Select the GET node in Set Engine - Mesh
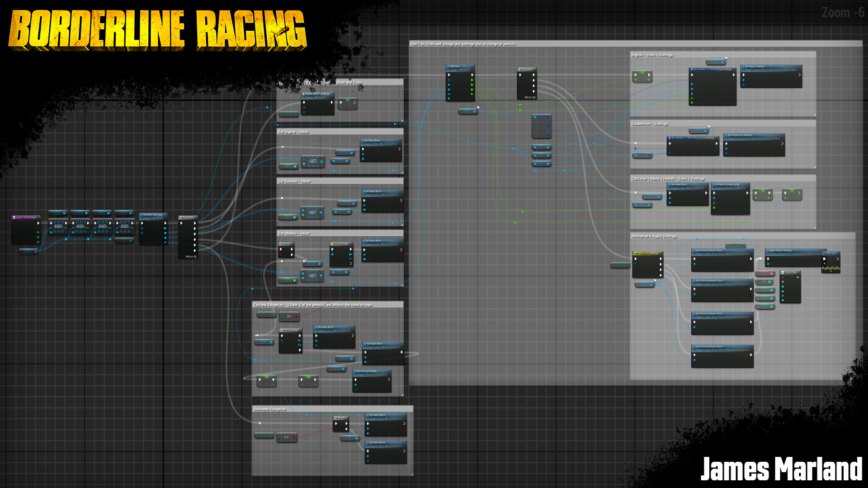 tap(313, 161)
